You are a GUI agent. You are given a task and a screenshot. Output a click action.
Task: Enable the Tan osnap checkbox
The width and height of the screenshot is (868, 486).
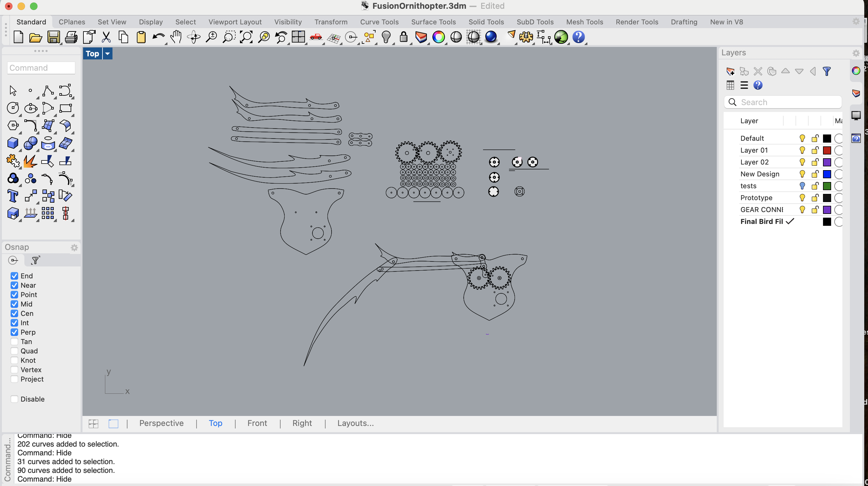pyautogui.click(x=14, y=342)
